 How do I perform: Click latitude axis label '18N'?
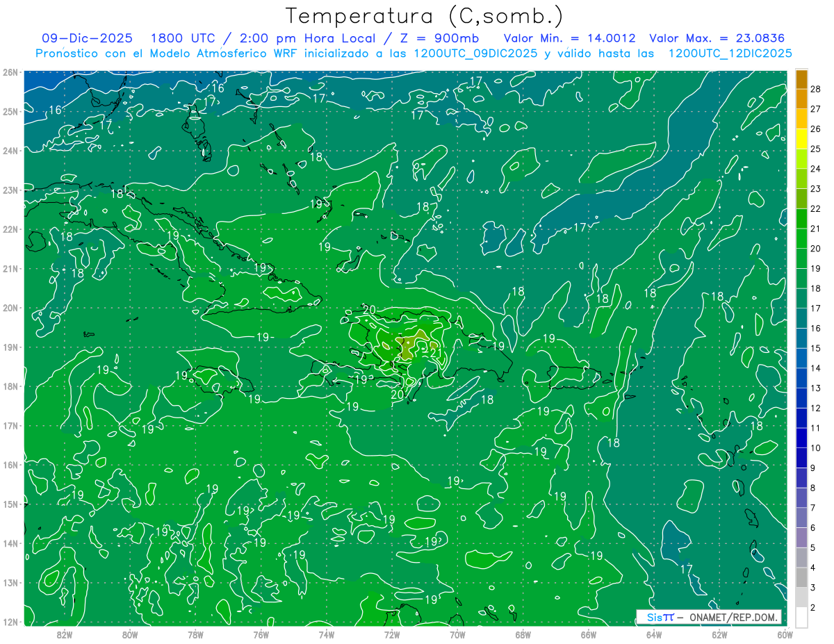[x=10, y=386]
